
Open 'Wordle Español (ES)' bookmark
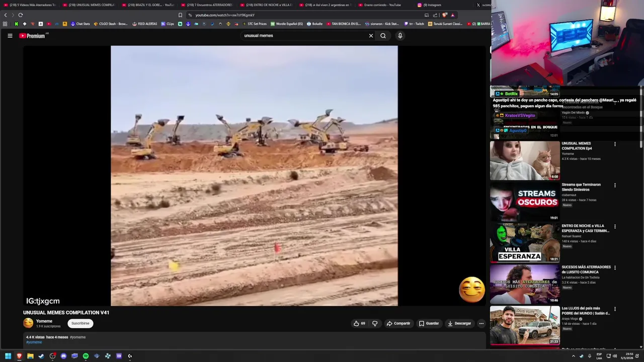pyautogui.click(x=287, y=24)
